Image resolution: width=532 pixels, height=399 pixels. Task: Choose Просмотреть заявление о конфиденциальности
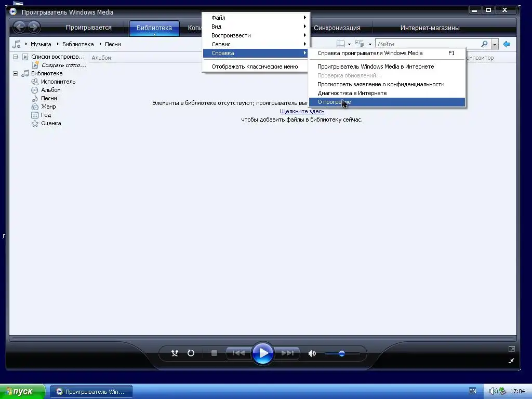pyautogui.click(x=387, y=84)
